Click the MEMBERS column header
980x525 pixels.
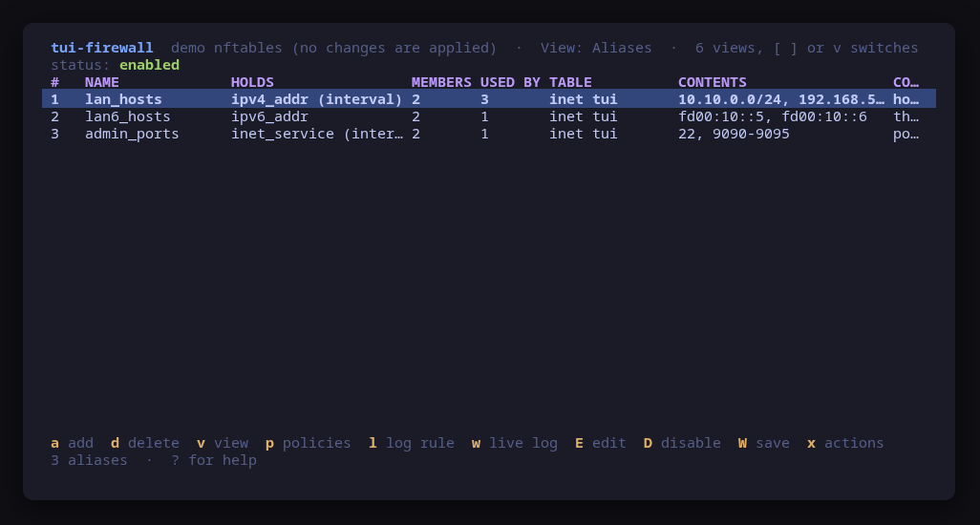441,82
